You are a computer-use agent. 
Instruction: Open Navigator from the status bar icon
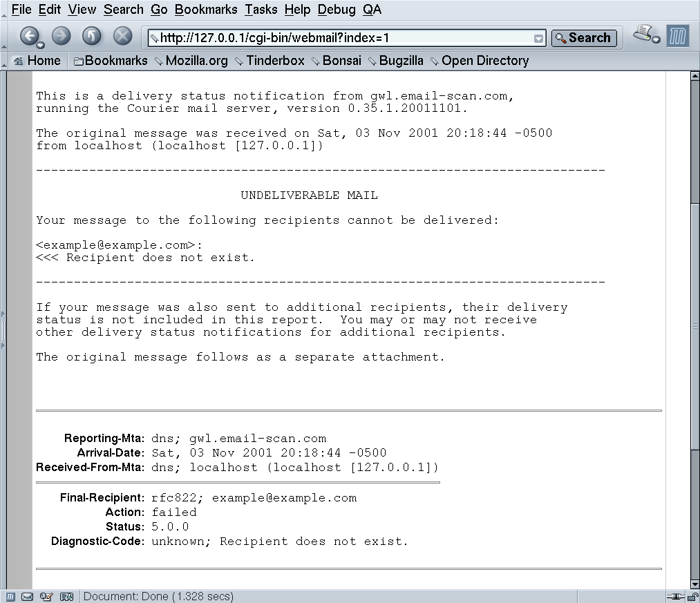tap(11, 596)
